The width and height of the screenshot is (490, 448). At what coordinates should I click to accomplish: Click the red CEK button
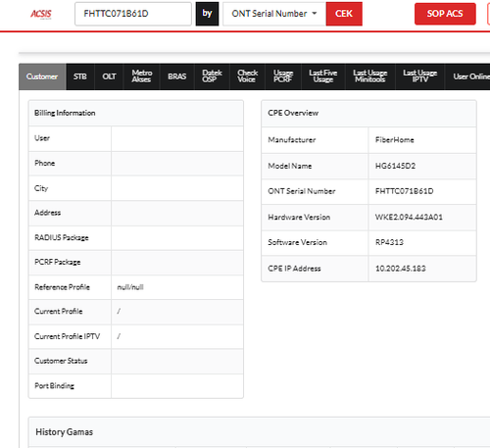344,14
